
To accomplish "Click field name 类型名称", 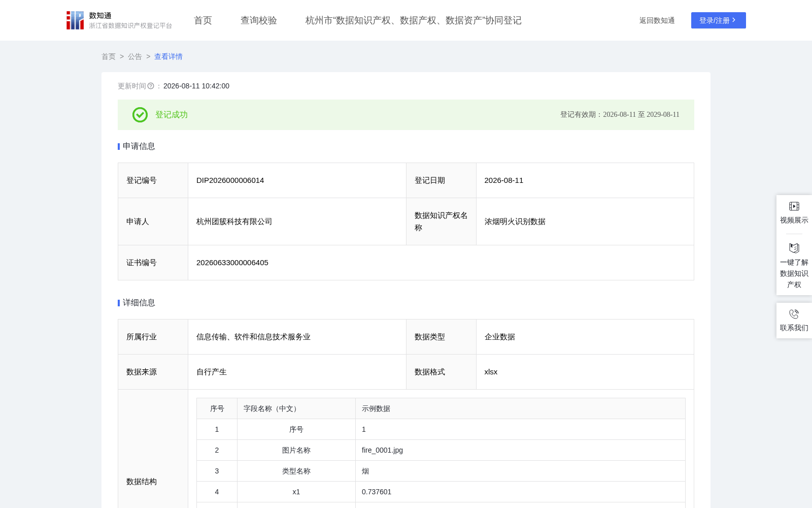I will pyautogui.click(x=296, y=471).
